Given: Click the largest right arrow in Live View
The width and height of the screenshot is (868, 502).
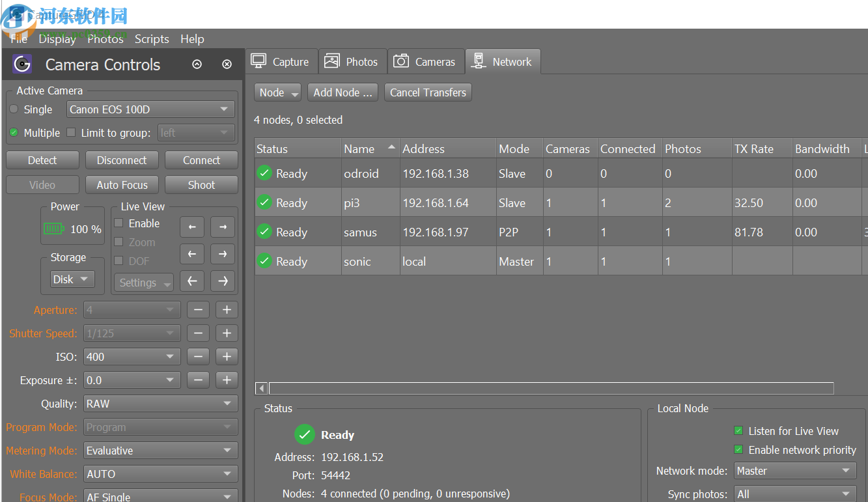Looking at the screenshot, I should pos(223,281).
